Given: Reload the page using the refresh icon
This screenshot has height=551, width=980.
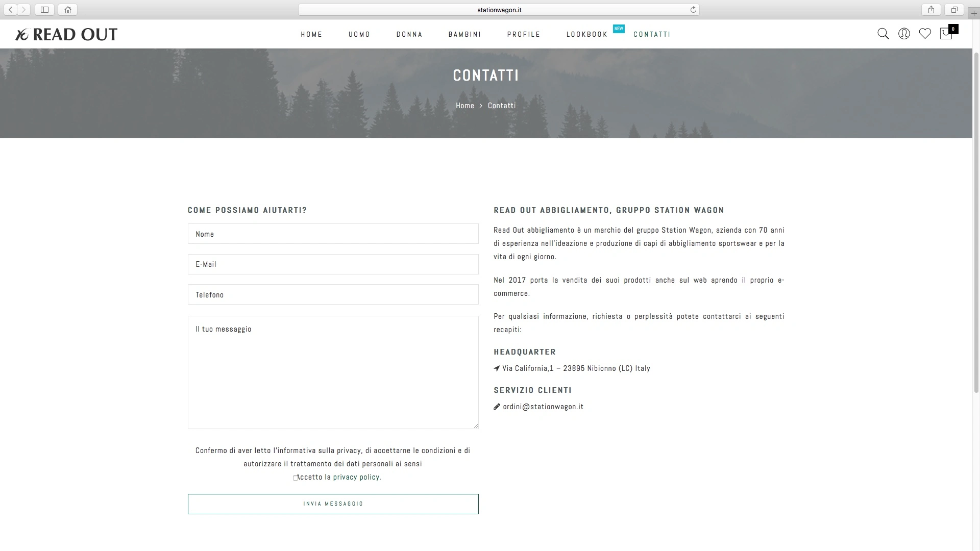Looking at the screenshot, I should coord(693,10).
